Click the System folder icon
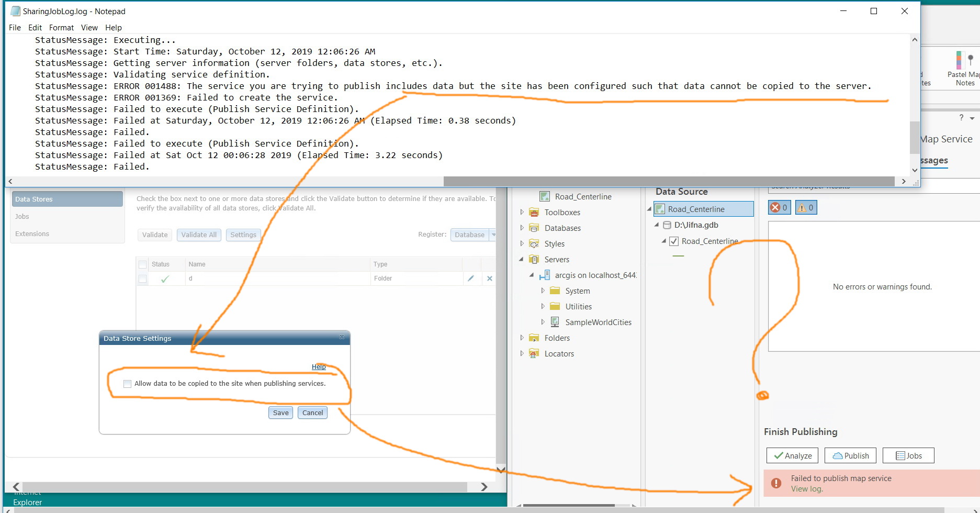The width and height of the screenshot is (980, 513). point(555,291)
